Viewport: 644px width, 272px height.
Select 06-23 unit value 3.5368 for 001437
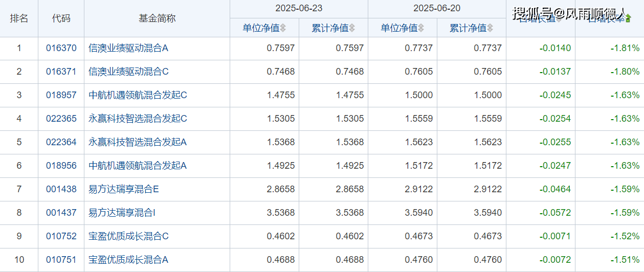(x=281, y=213)
